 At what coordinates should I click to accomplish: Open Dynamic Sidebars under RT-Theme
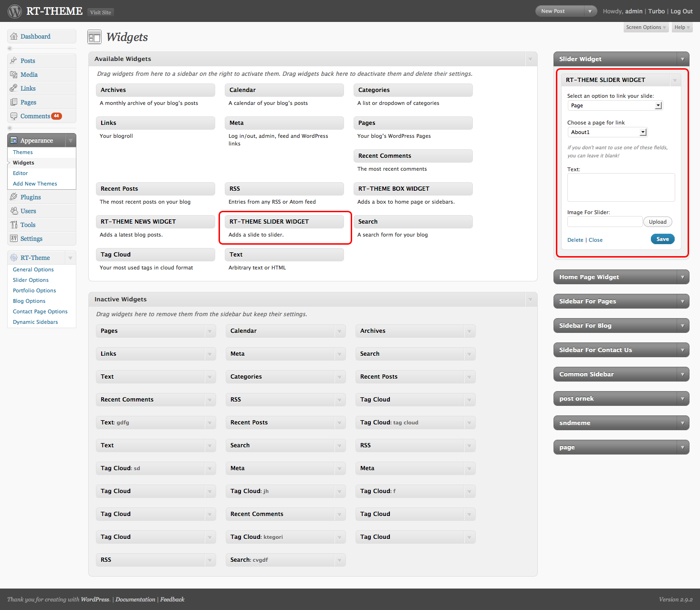[35, 322]
